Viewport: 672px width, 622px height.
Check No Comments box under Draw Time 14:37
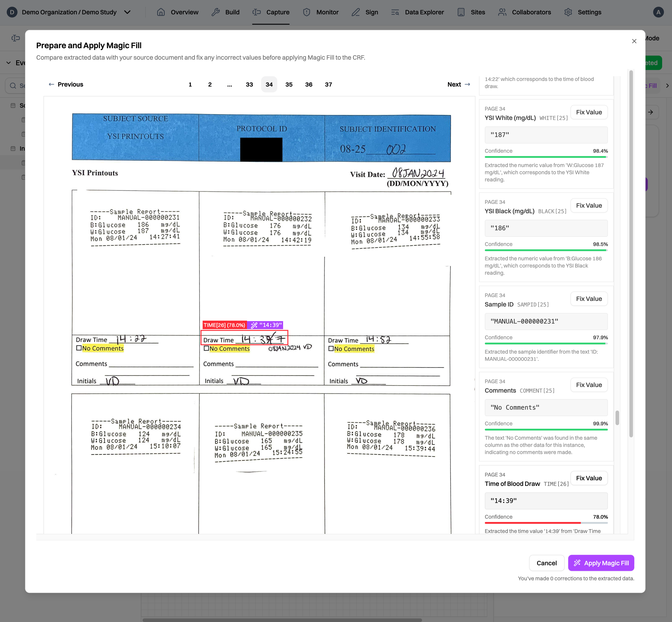click(206, 348)
